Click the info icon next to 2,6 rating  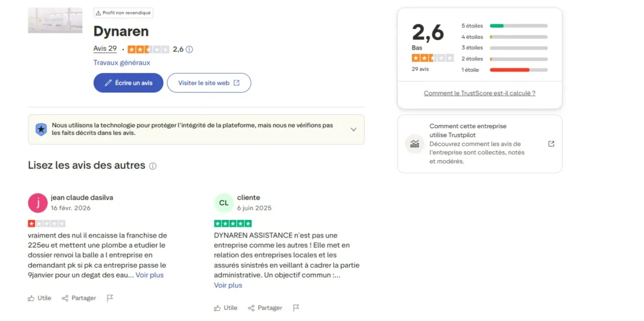pos(189,49)
